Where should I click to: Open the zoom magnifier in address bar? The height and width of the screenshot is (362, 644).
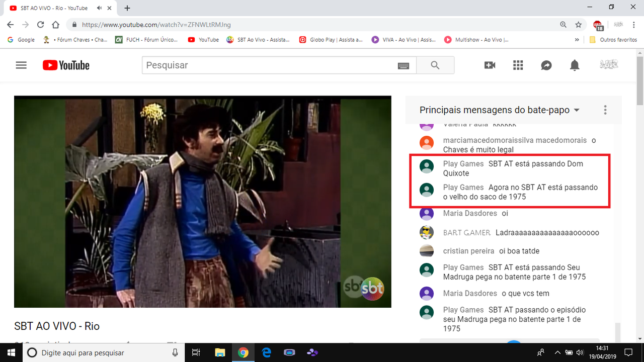pos(563,24)
